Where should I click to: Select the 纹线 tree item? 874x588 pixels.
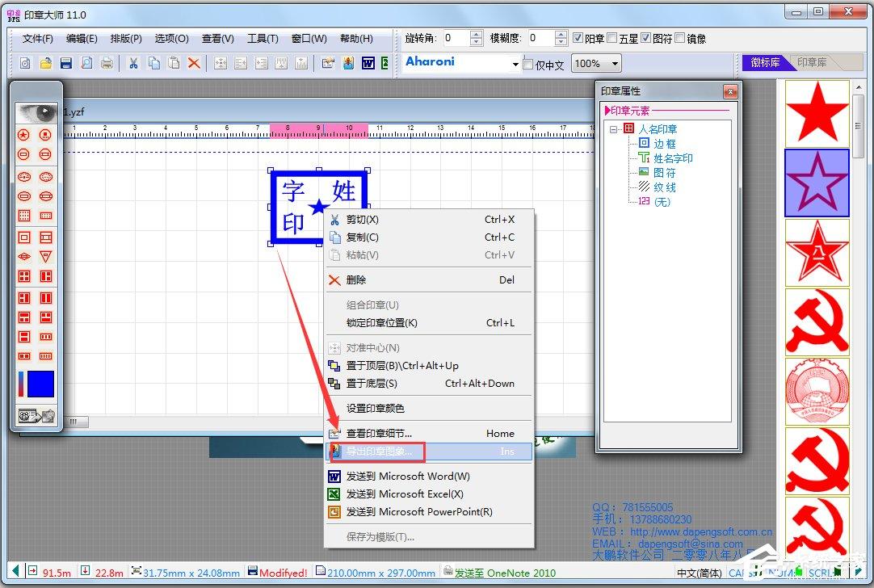pyautogui.click(x=665, y=187)
